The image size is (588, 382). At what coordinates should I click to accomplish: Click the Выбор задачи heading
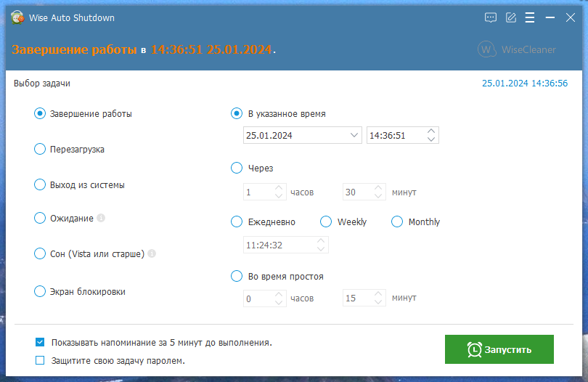point(42,84)
